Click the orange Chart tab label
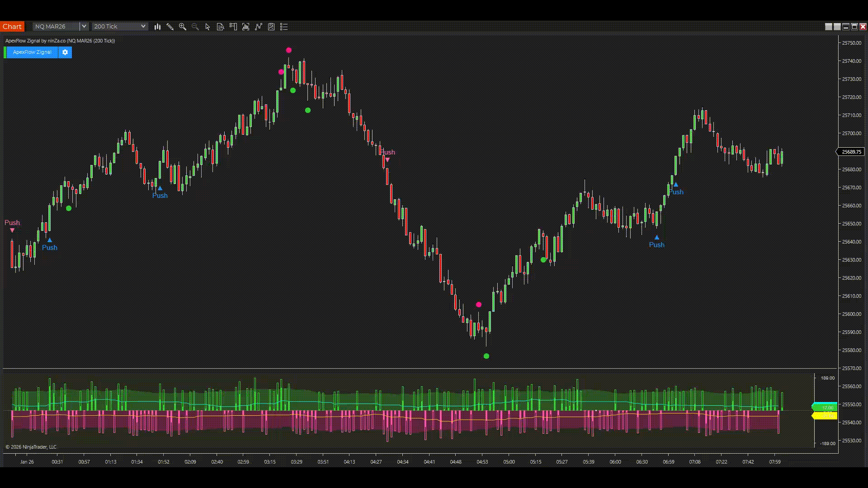Viewport: 868px width, 488px height. (12, 26)
